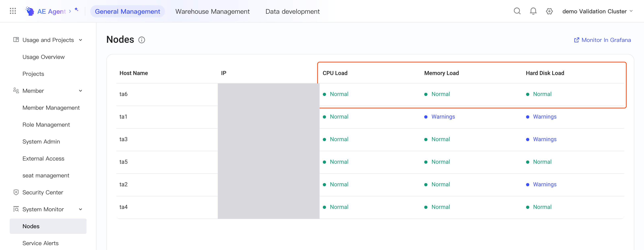Expand the AE Agent breadcrumb arrow

[x=70, y=11]
